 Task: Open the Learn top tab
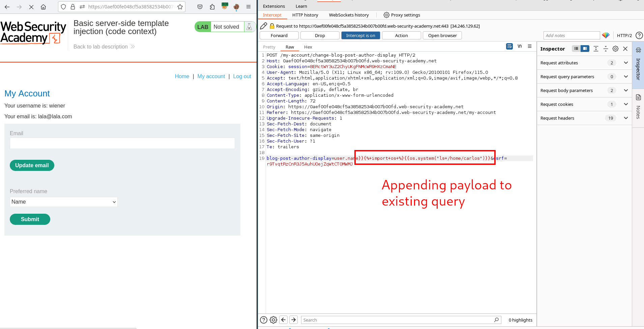301,6
